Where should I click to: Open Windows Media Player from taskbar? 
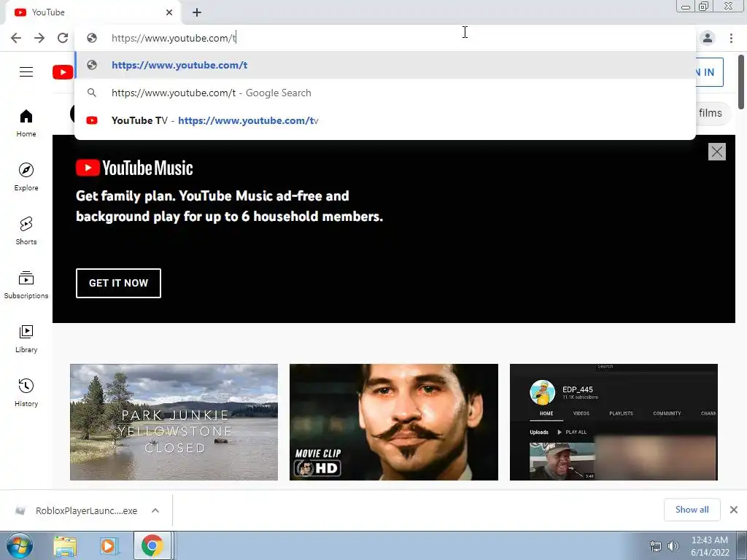coord(109,546)
